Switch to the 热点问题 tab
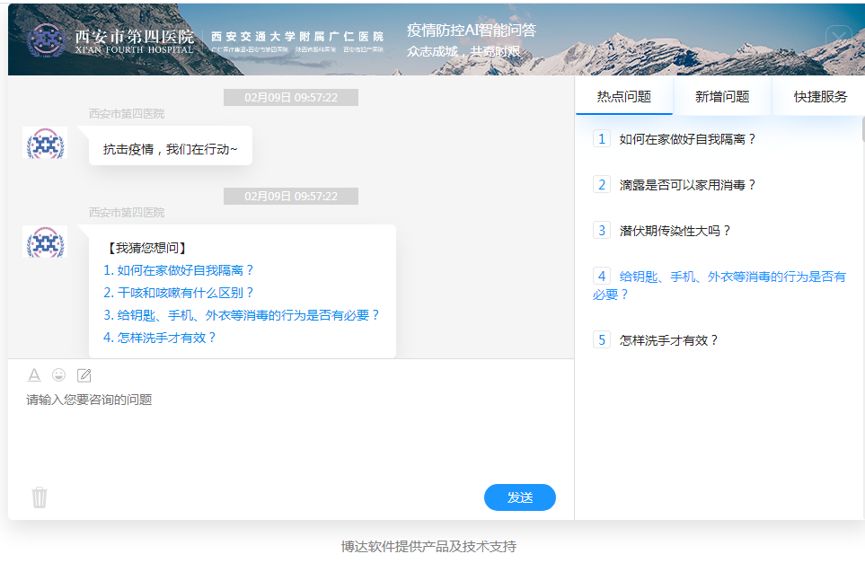865x563 pixels. (x=624, y=96)
